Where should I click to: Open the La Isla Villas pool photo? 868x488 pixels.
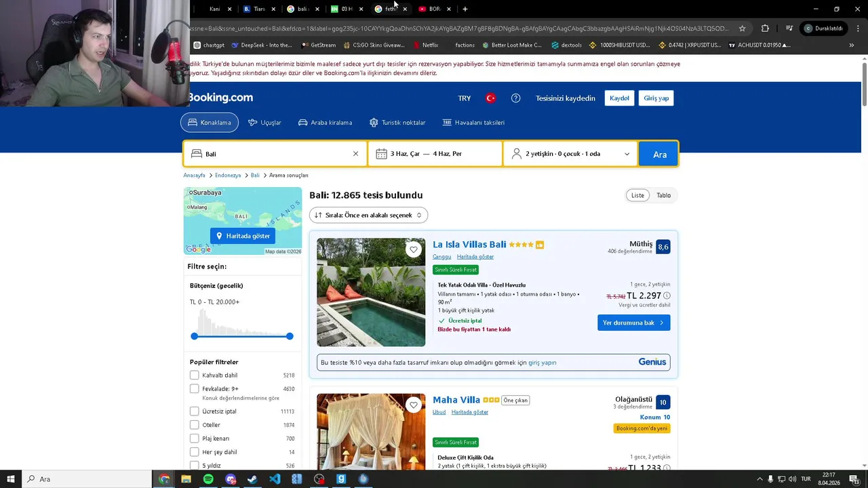(x=371, y=292)
